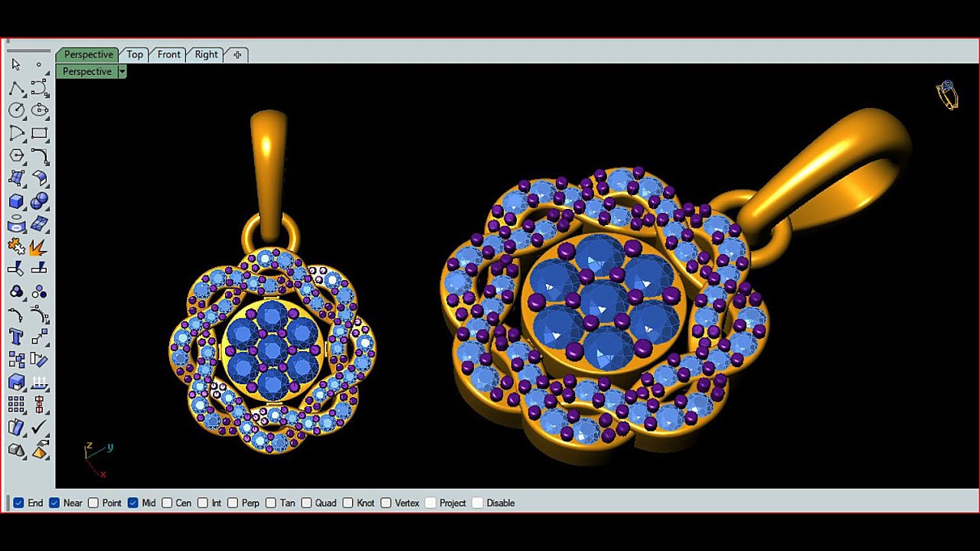Image resolution: width=980 pixels, height=551 pixels.
Task: Click the Join puzzle-piece icon
Action: 16,246
